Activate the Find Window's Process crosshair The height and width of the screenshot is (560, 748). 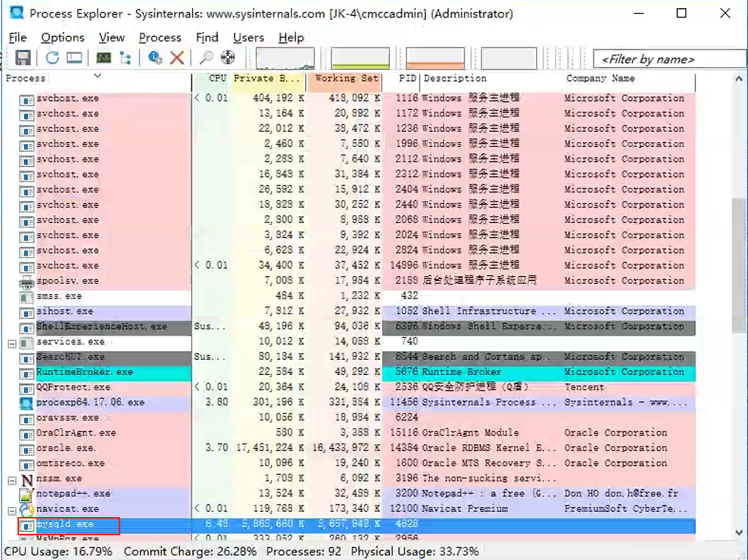coord(227,57)
